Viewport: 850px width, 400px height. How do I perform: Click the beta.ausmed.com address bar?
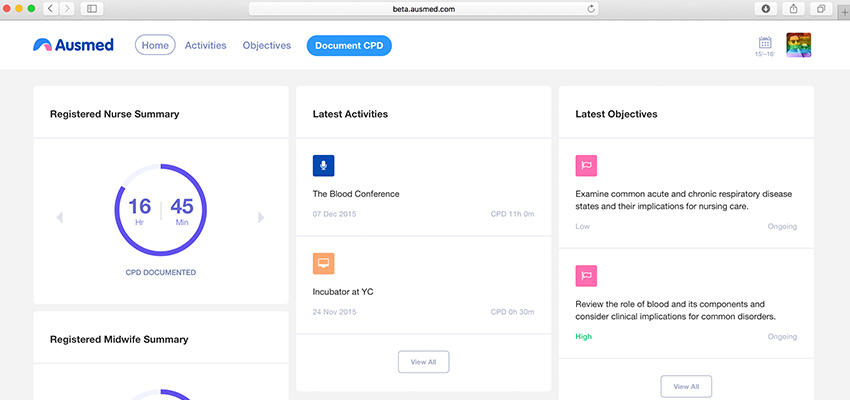click(x=423, y=9)
